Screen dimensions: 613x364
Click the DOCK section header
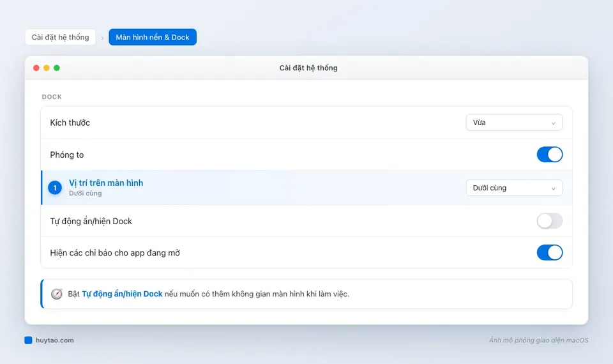pos(52,97)
